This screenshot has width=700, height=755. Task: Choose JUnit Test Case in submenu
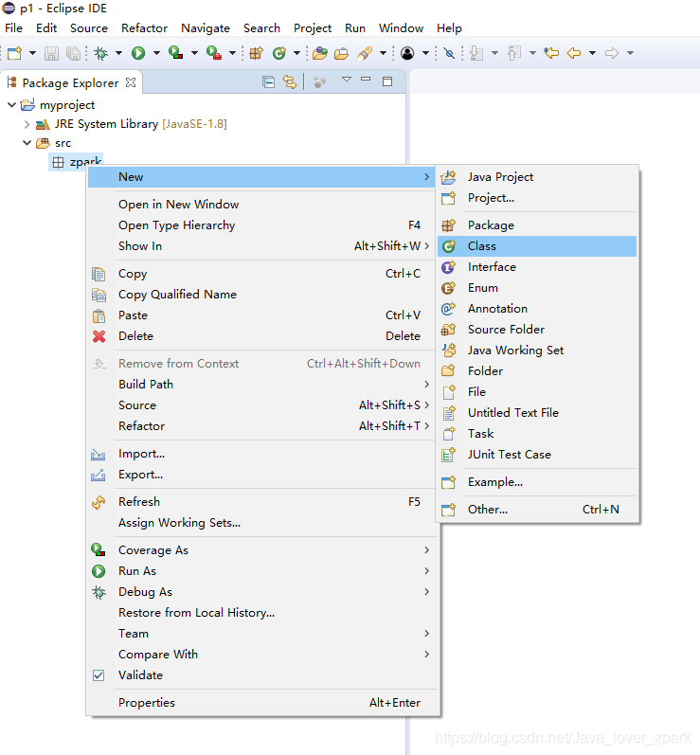[x=537, y=455]
